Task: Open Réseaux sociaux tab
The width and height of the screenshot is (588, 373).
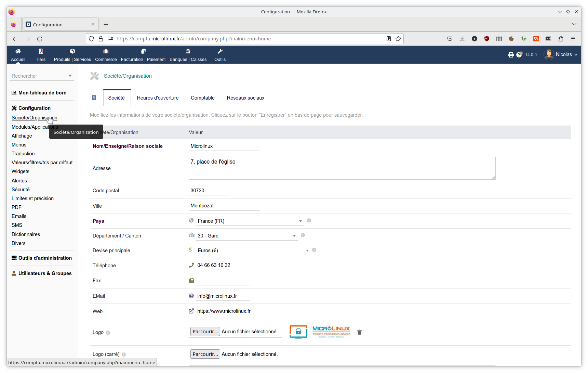Action: 245,98
